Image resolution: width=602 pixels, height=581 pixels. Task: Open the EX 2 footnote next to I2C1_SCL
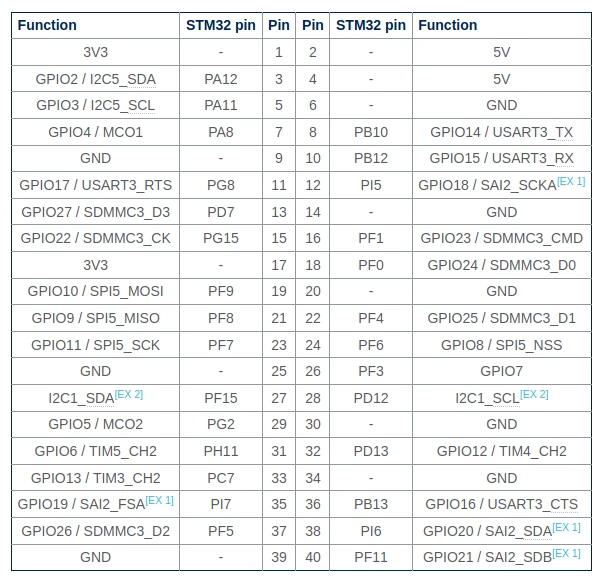534,394
